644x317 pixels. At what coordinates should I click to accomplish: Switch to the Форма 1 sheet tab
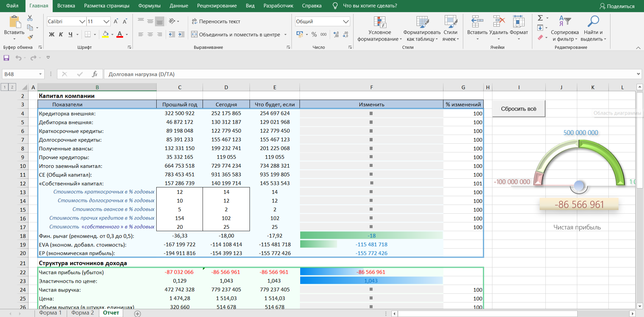(x=50, y=313)
